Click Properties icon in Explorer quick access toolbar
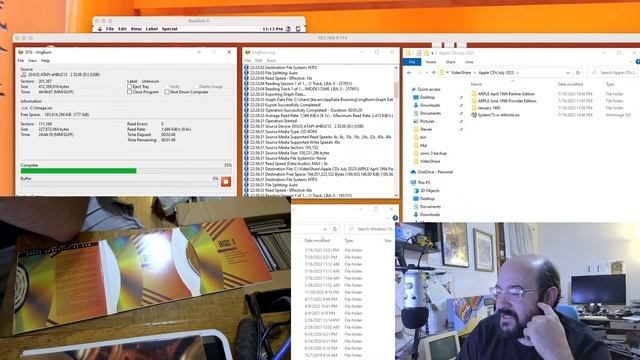Image resolution: width=640 pixels, height=360 pixels. [419, 53]
